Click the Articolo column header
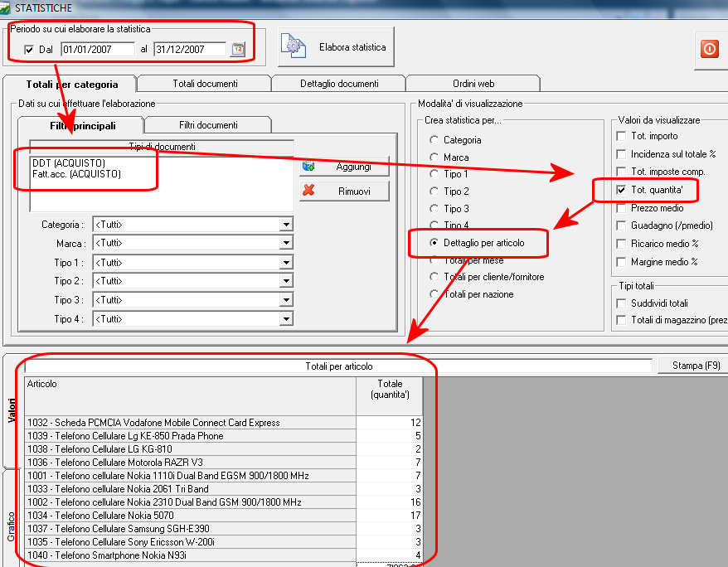Screen dimensions: 728x567 tap(191, 395)
